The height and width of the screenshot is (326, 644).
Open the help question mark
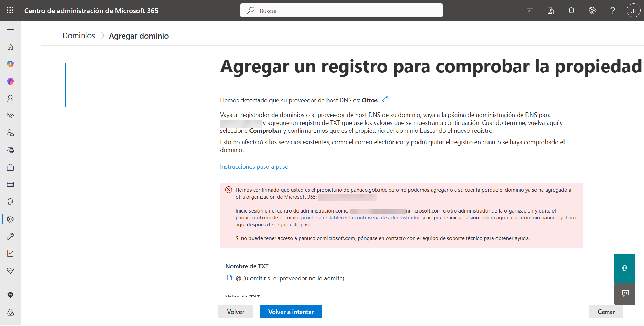click(613, 11)
